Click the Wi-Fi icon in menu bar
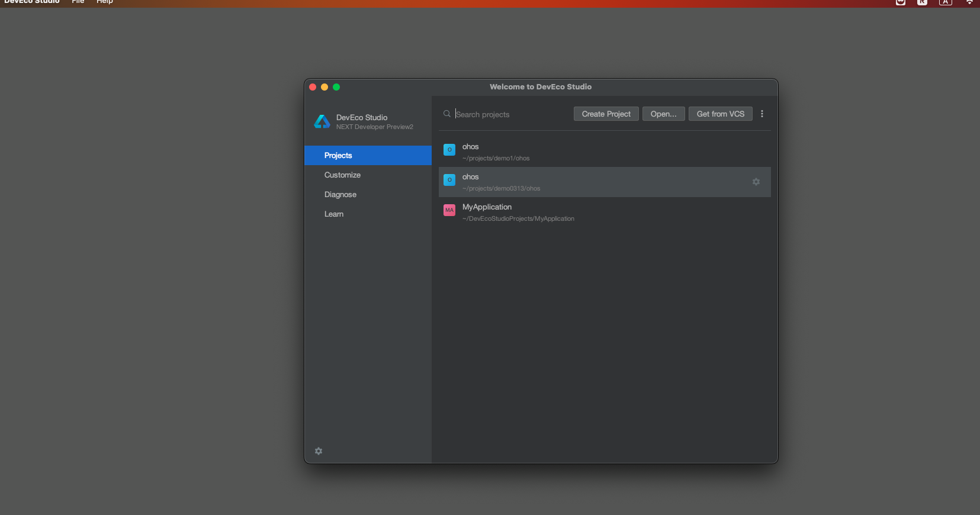The image size is (980, 515). (969, 2)
